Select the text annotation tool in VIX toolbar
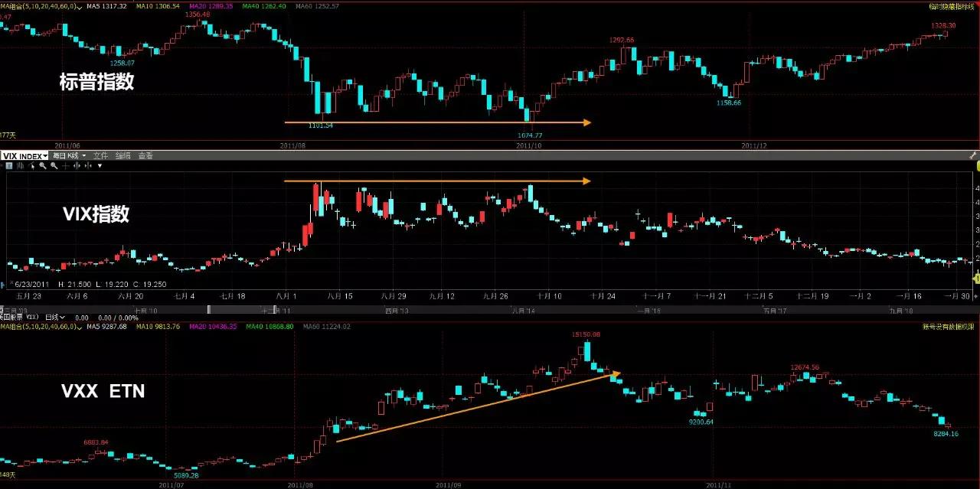This screenshot has width=980, height=489. (9, 166)
